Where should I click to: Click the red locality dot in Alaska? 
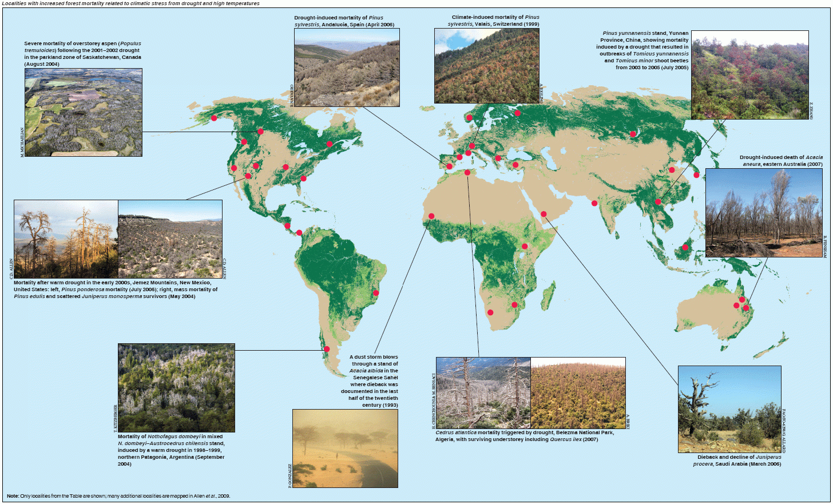(214, 118)
